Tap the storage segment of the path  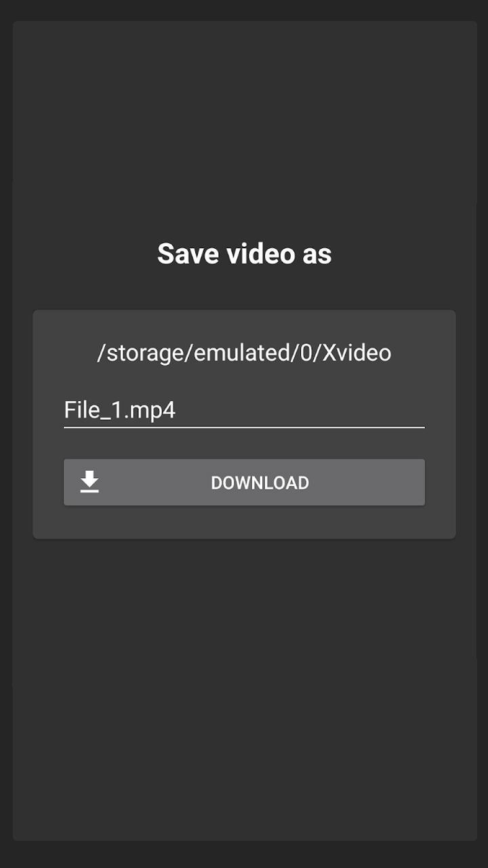click(144, 354)
